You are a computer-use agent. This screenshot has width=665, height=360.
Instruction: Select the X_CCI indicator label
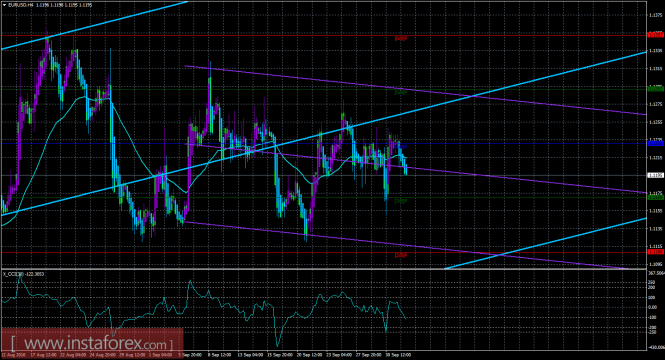[13, 274]
